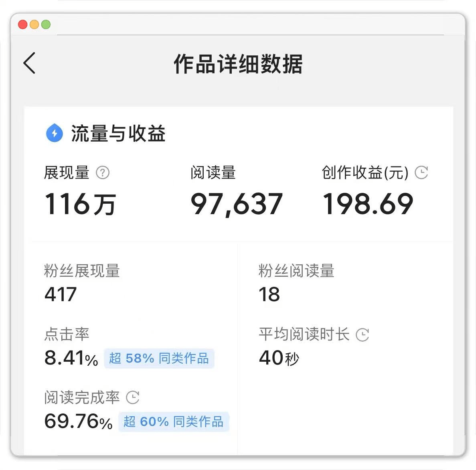This screenshot has height=470, width=476.
Task: Click the 阅读完成率 value 69.76%
Action: (78, 421)
